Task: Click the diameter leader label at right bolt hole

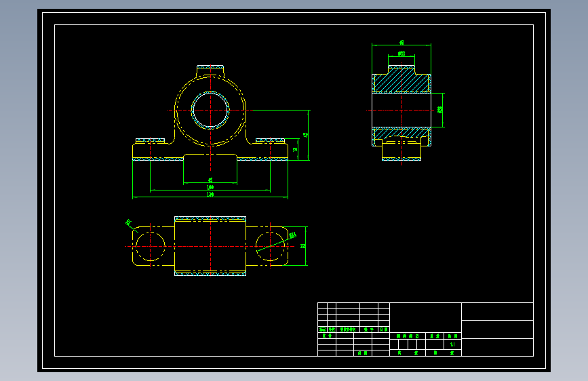Action: (x=293, y=235)
